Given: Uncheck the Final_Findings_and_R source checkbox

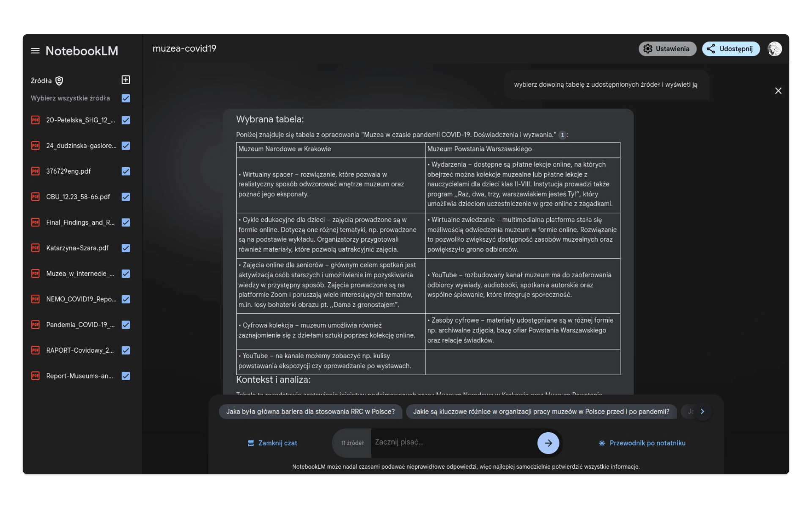Looking at the screenshot, I should (126, 222).
